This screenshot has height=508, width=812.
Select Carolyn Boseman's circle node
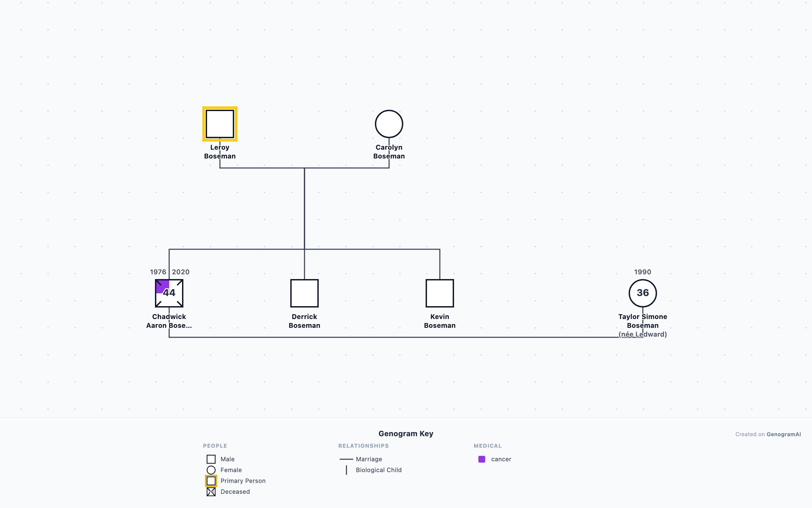(389, 124)
